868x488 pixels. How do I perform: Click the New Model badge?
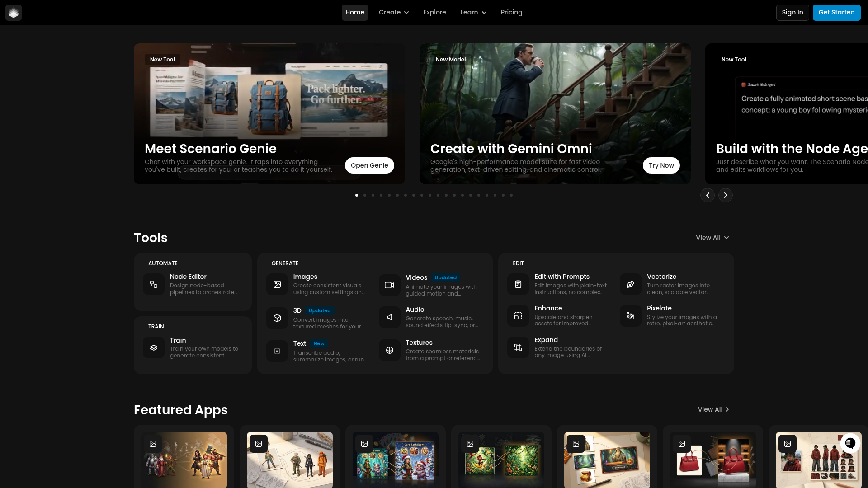click(x=451, y=60)
